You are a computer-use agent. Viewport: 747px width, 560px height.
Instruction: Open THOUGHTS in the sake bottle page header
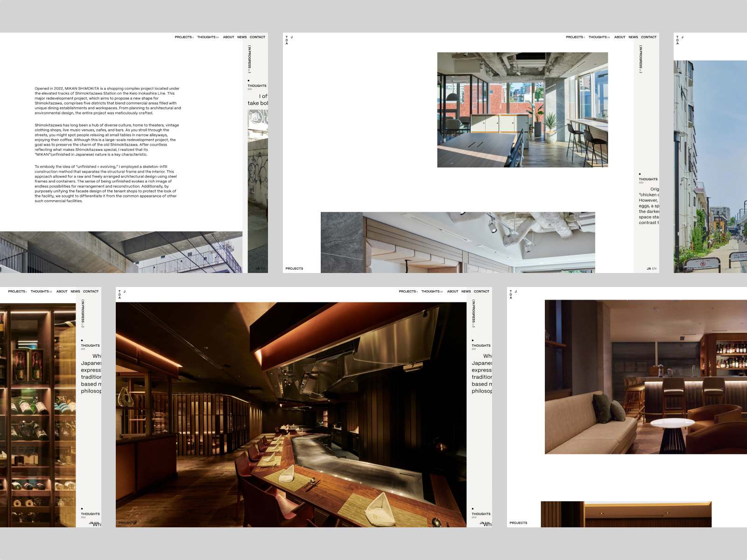pyautogui.click(x=41, y=292)
